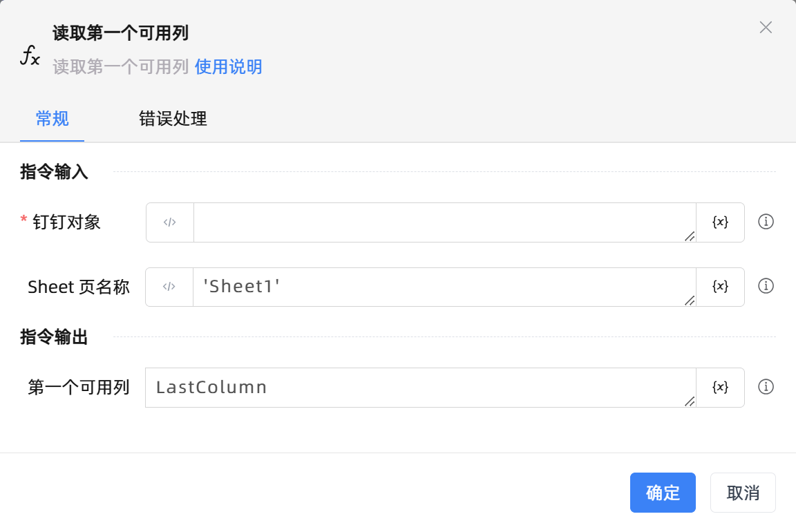Screen dimensions: 796x532
Task: Close the 读取第一个可用列 dialog
Action: pos(766,28)
